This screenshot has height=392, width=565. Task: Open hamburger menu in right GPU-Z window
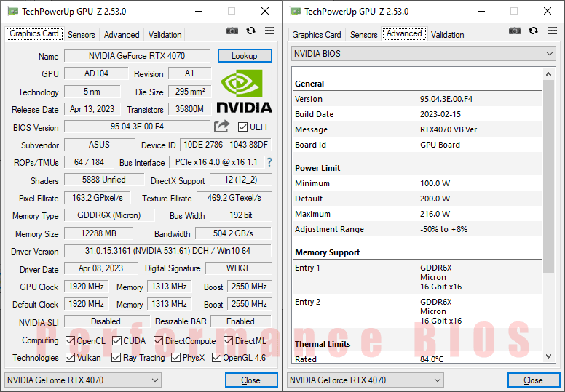point(552,31)
